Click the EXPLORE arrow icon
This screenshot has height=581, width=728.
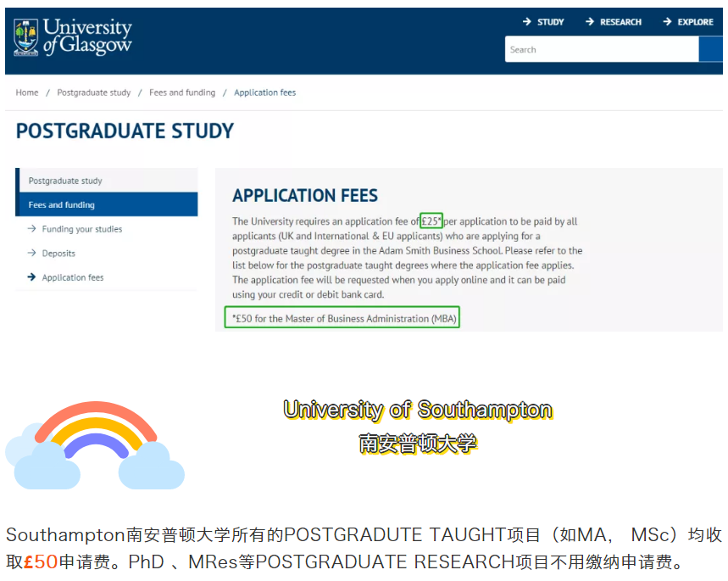click(667, 21)
